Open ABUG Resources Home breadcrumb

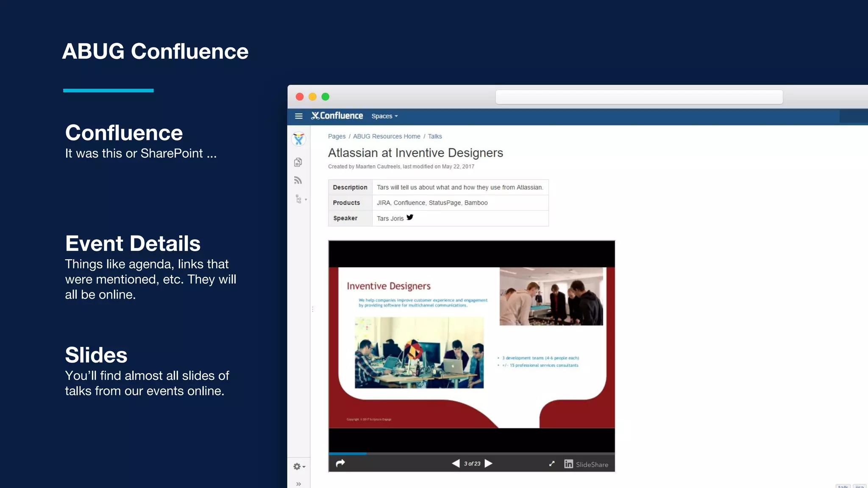click(x=387, y=136)
